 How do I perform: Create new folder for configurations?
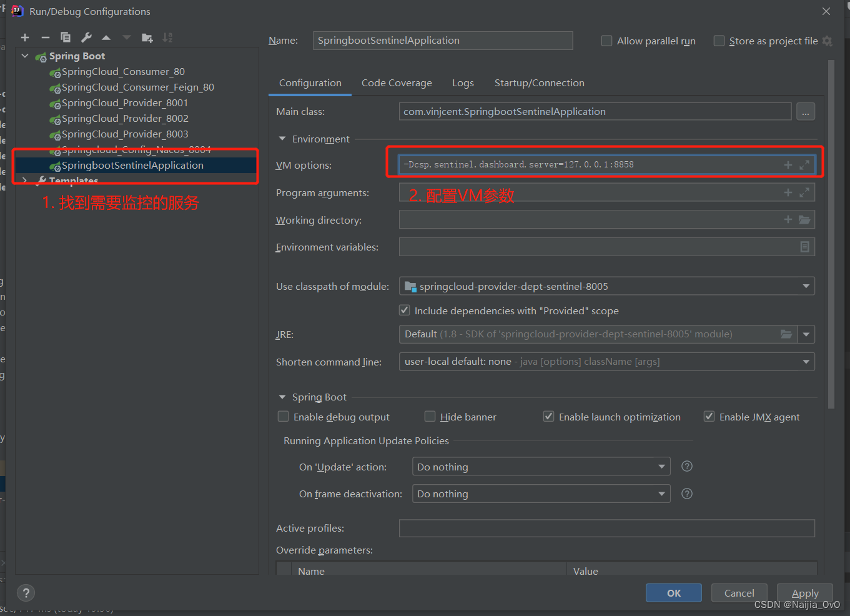(147, 37)
